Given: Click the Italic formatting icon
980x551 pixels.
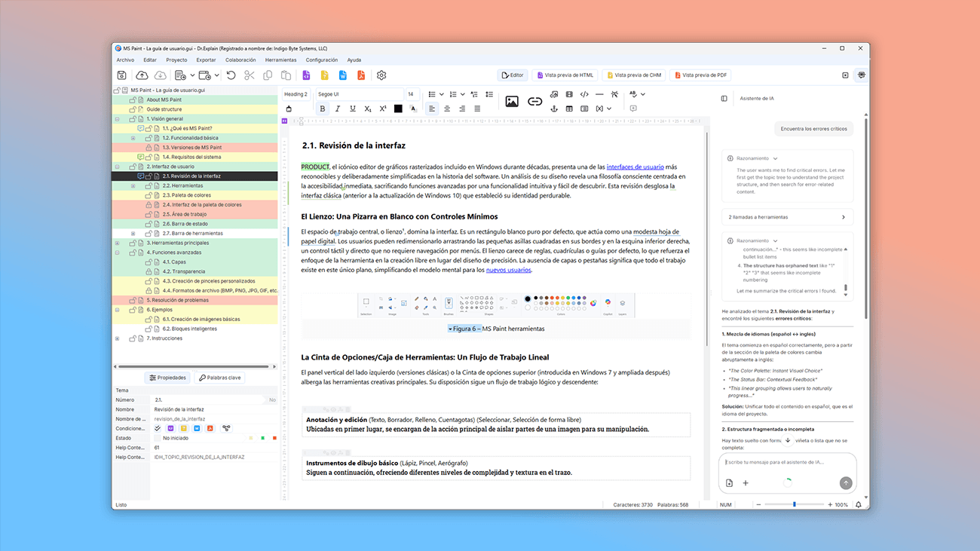Looking at the screenshot, I should coord(337,109).
